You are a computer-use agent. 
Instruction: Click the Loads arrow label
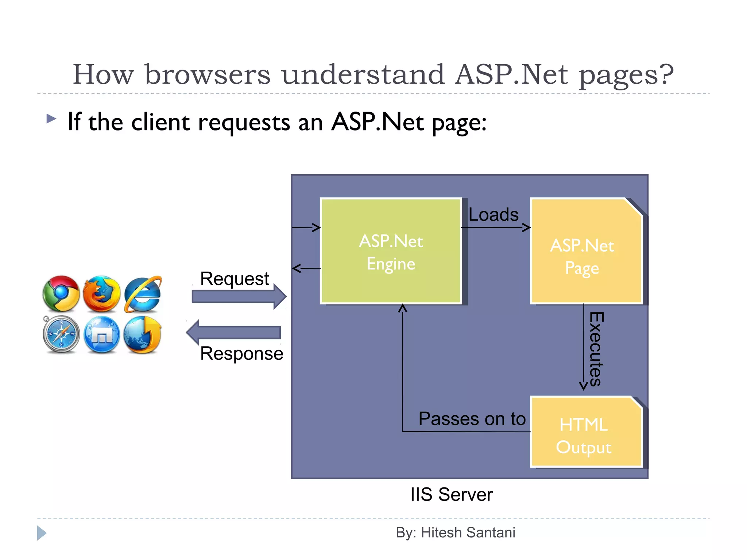pos(493,214)
